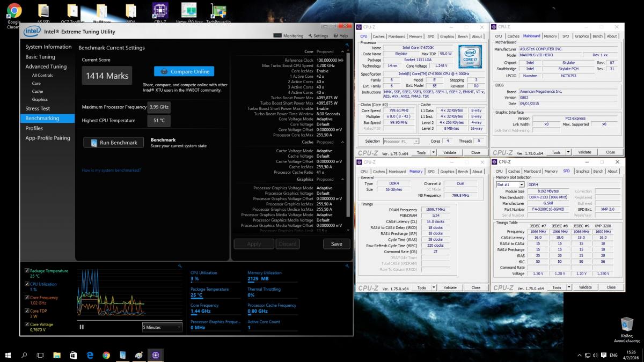Screen dimensions: 644x362
Task: Switch to Chrome on the taskbar
Action: coord(106,355)
